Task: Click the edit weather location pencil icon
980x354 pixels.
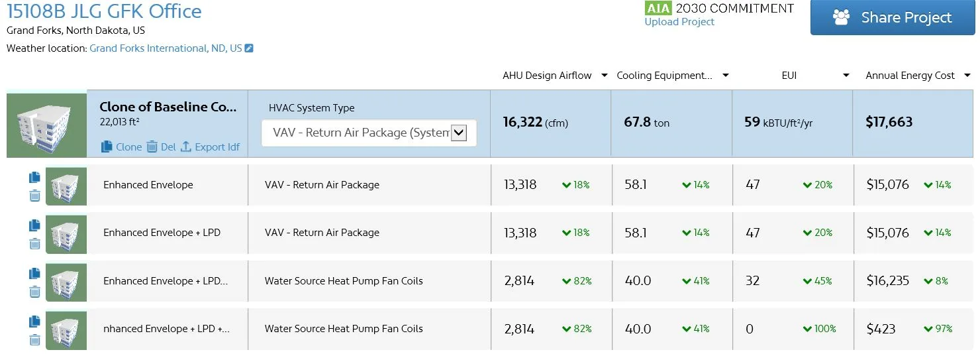Action: click(249, 48)
